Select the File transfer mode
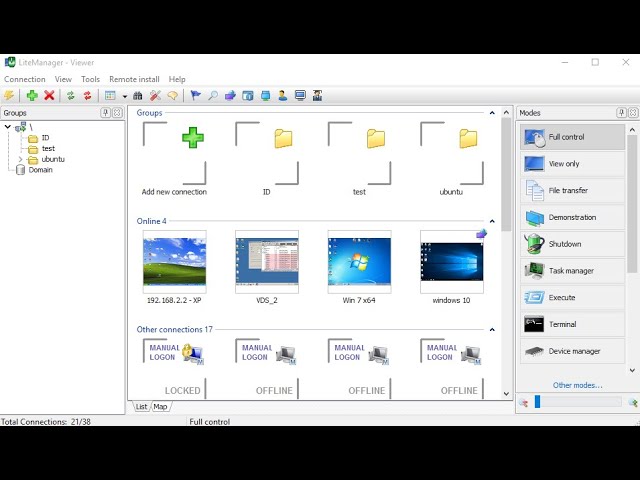This screenshot has height=480, width=640. point(572,191)
